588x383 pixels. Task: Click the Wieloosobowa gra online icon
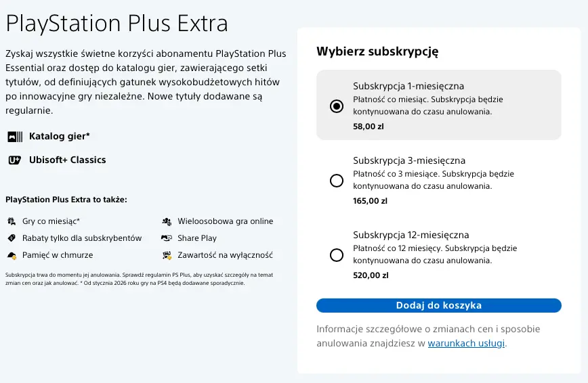167,221
